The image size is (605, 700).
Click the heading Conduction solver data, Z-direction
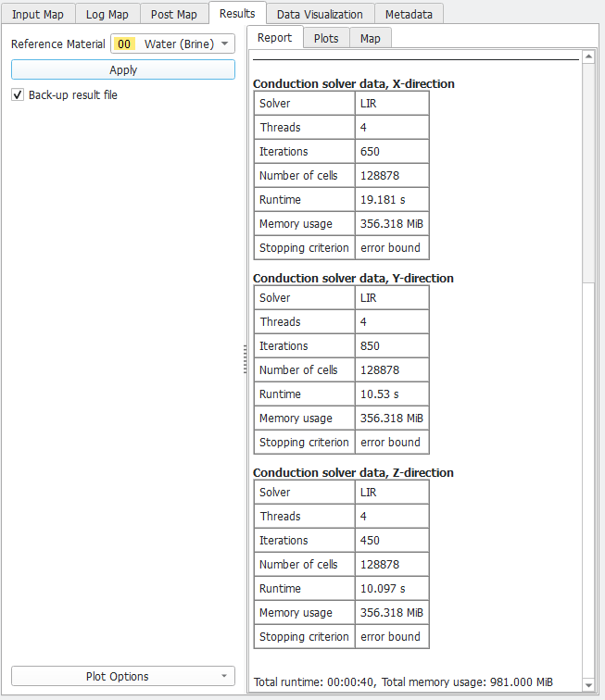(353, 472)
